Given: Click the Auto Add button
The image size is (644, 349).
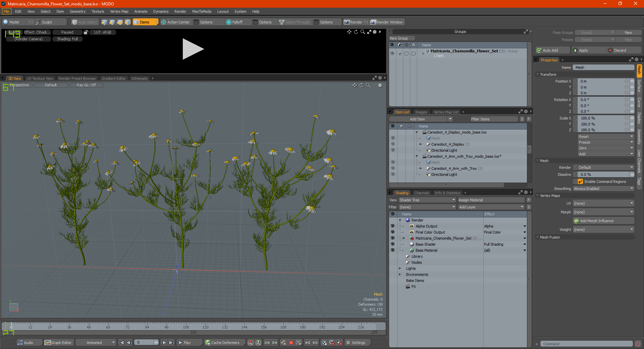Looking at the screenshot, I should (553, 50).
